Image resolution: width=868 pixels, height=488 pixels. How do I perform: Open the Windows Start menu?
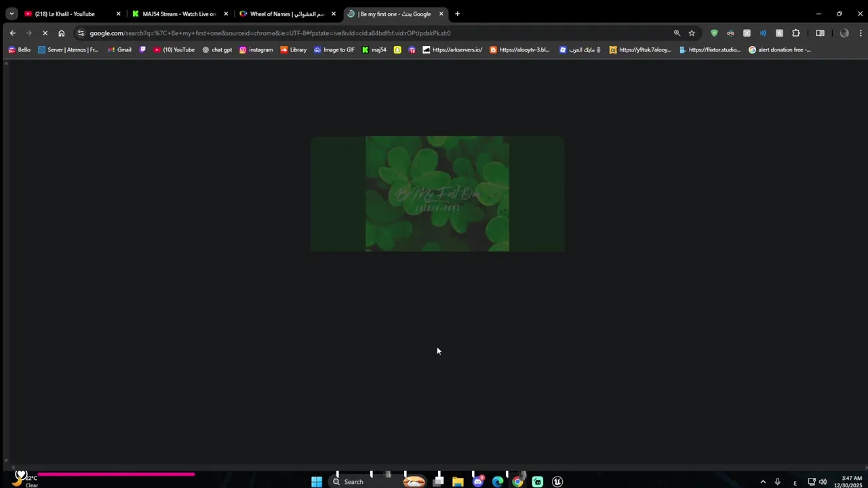[x=317, y=482]
